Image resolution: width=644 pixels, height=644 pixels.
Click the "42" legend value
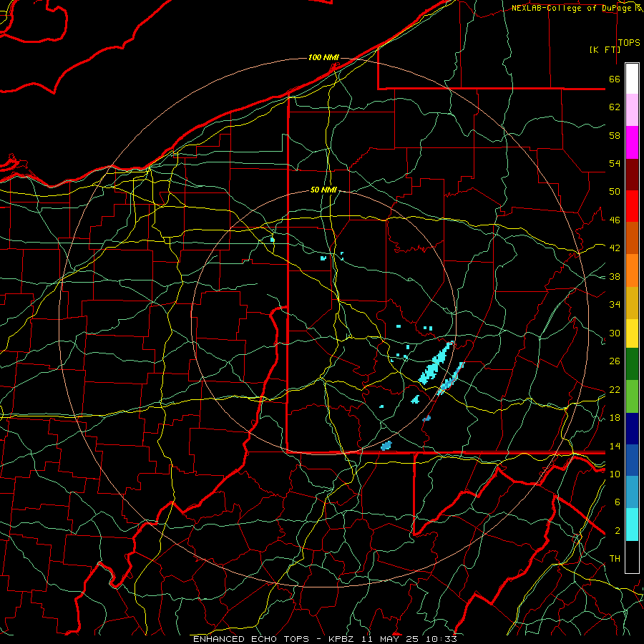pyautogui.click(x=615, y=248)
